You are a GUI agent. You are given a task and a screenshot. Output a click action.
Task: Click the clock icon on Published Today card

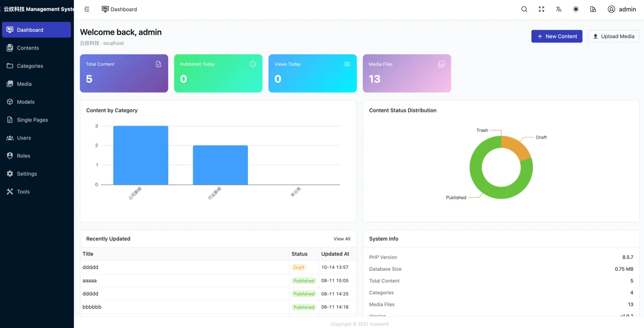[253, 64]
